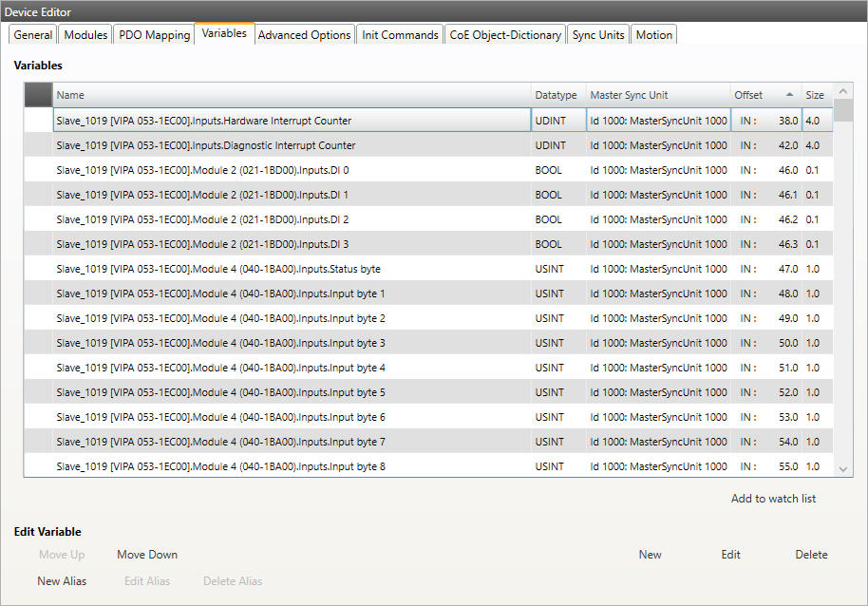
Task: Open the Init Commands tab
Action: tap(400, 35)
